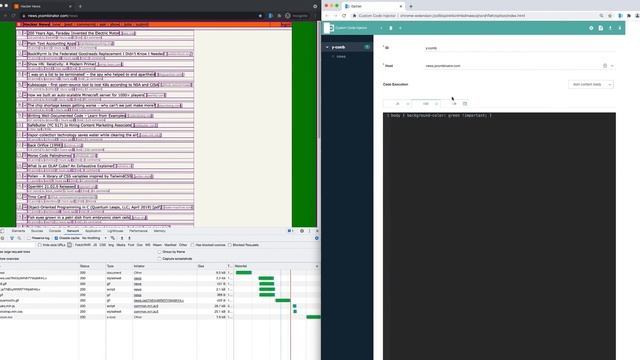Click the network settings gear at panel right
This screenshot has width=640, height=360.
[317, 238]
